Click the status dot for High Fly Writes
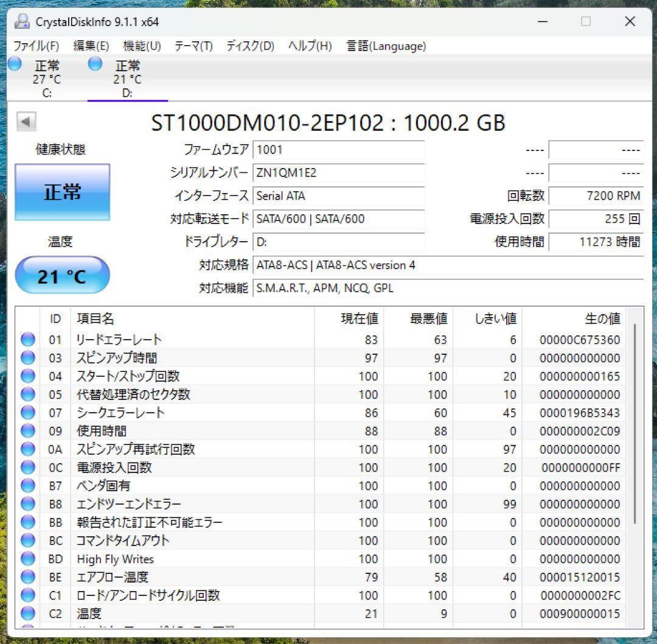This screenshot has height=644, width=657. click(27, 559)
